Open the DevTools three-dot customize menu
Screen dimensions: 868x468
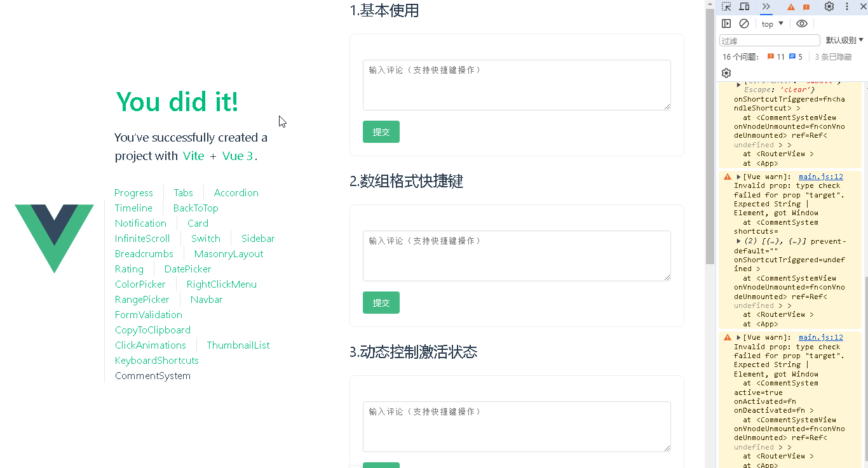tap(847, 6)
